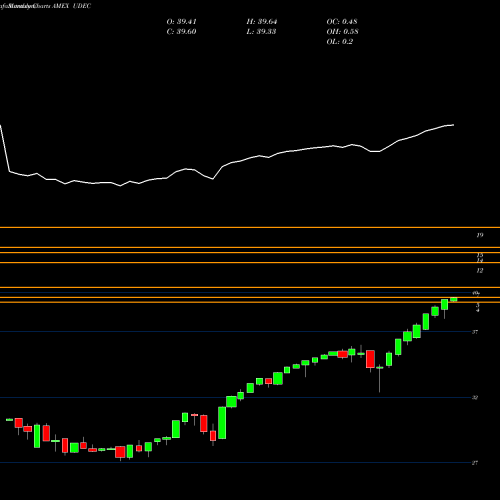
Task: Click the open price "O: 39.41"
Action: pos(182,22)
